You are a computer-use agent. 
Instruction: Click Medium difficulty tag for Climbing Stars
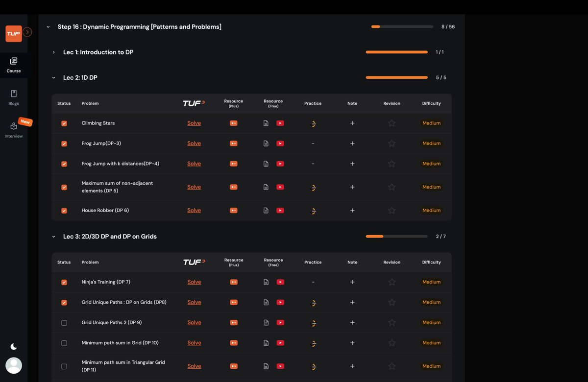click(432, 123)
